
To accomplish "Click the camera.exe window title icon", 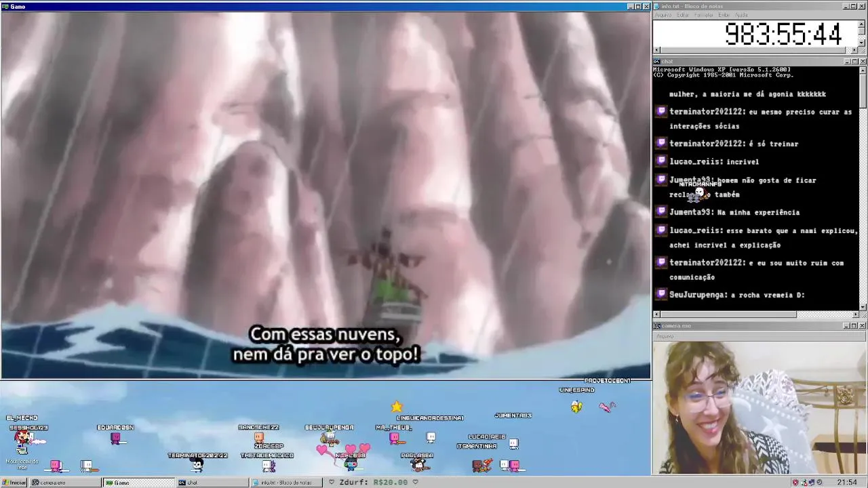I will (x=657, y=326).
